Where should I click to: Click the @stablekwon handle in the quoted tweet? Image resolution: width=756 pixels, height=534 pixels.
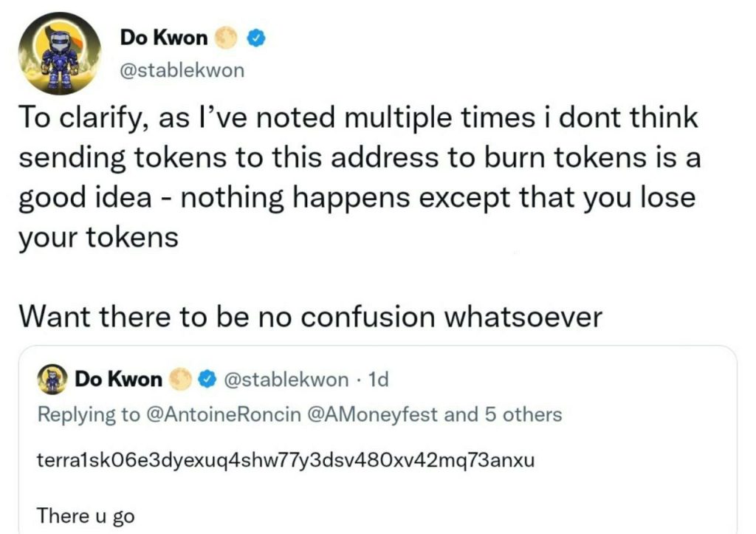click(285, 380)
